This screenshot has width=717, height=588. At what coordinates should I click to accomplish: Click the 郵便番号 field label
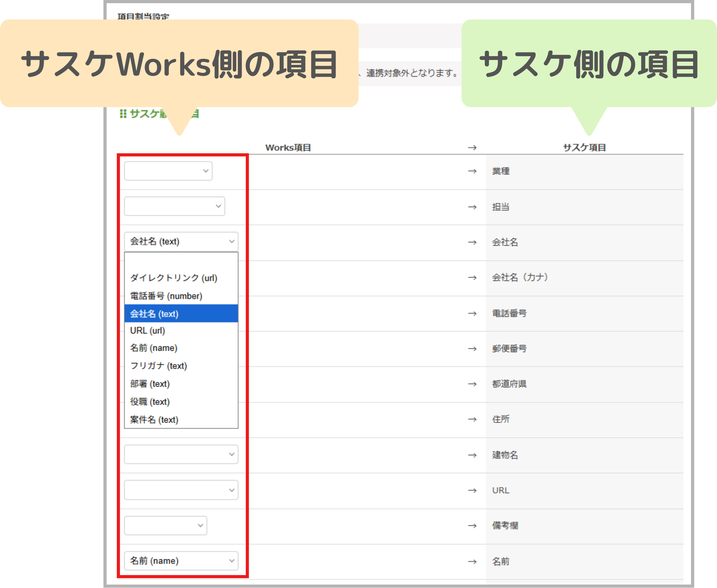(509, 348)
